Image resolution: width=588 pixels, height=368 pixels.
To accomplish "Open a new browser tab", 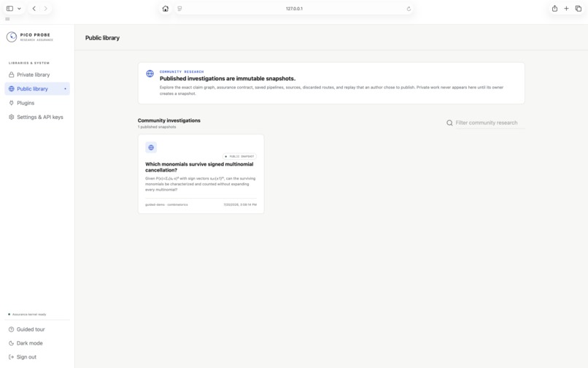I will [x=566, y=9].
